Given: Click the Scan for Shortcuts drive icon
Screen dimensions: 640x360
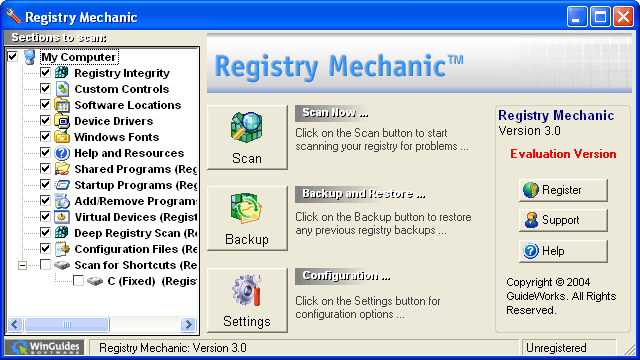Looking at the screenshot, I should click(x=62, y=265).
